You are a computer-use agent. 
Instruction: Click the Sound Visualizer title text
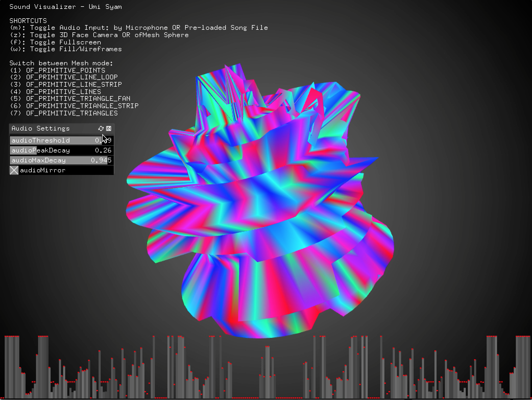[66, 7]
